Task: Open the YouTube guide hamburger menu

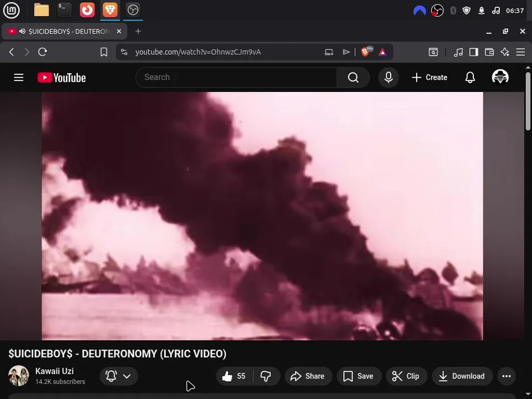Action: (x=19, y=78)
